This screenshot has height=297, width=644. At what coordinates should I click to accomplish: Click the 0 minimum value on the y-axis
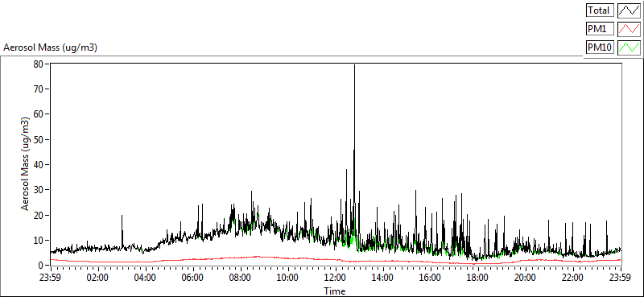(x=42, y=266)
